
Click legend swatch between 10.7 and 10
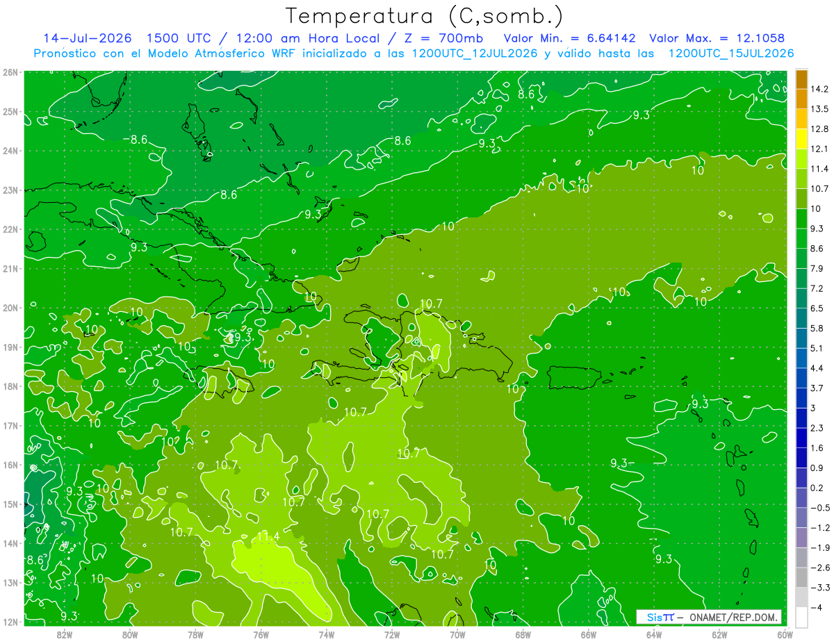click(801, 199)
